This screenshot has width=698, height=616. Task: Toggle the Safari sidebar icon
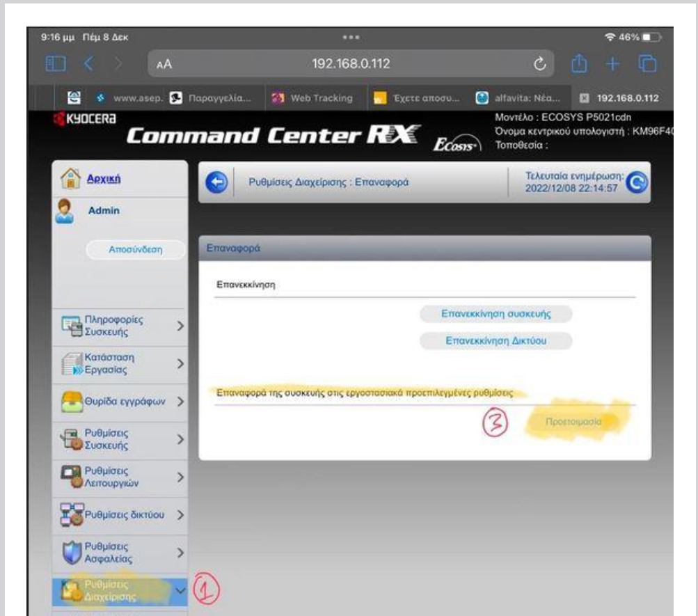click(x=56, y=63)
